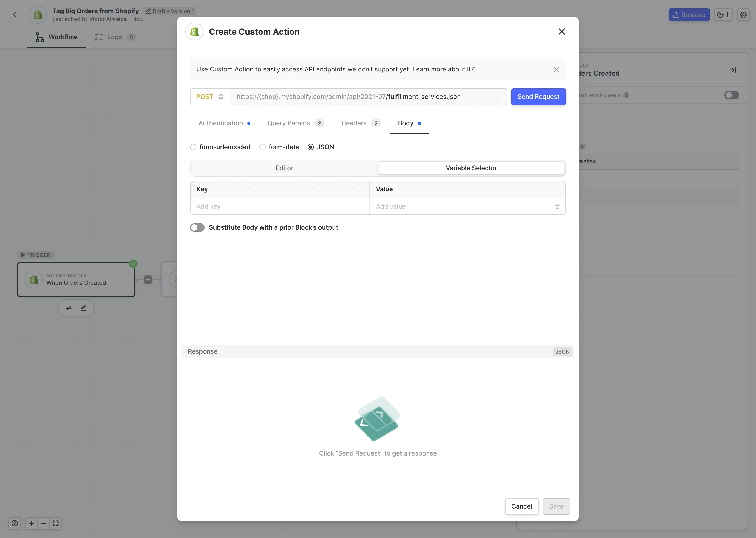Click the Add key field

[280, 206]
